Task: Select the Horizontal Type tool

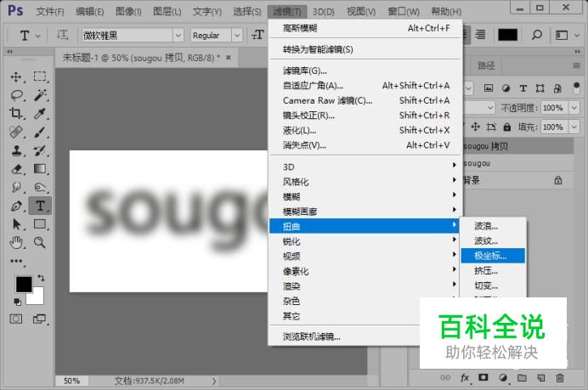Action: coord(40,206)
